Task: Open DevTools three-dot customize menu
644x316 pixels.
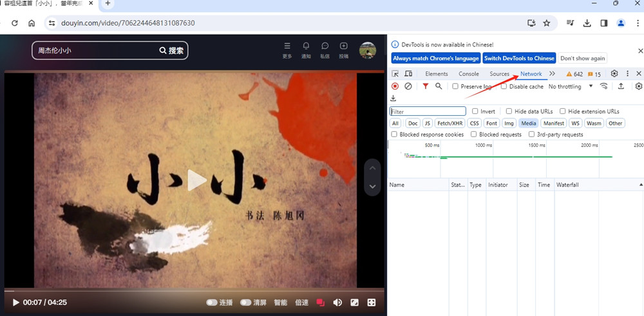Action: tap(627, 74)
